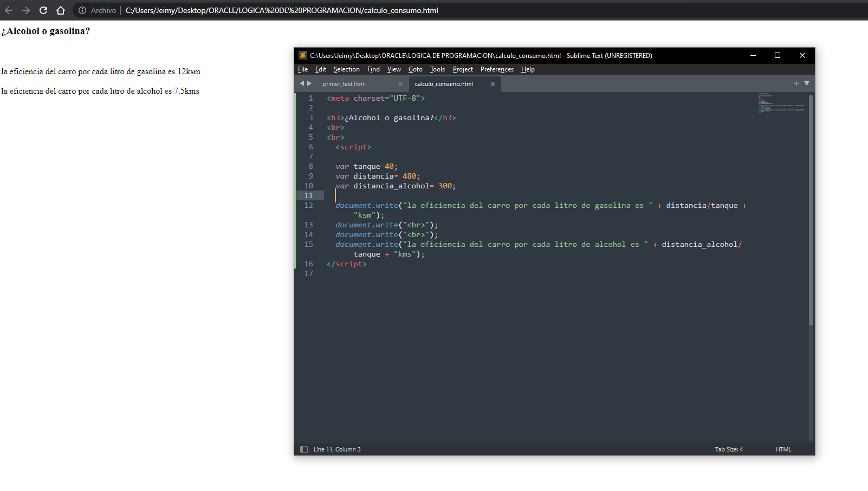868x491 pixels.
Task: Click the var distancia_alcohol= 300 line
Action: tap(396, 186)
